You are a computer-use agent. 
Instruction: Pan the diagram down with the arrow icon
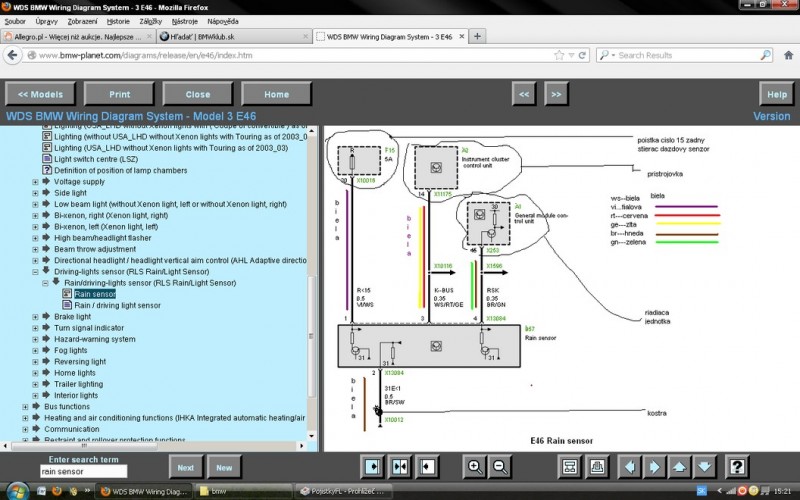coord(704,467)
